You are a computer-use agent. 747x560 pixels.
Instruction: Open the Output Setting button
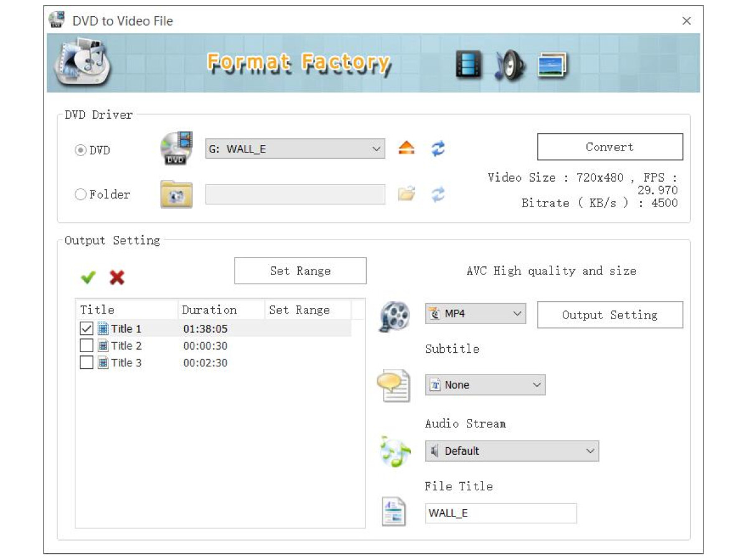coord(610,315)
